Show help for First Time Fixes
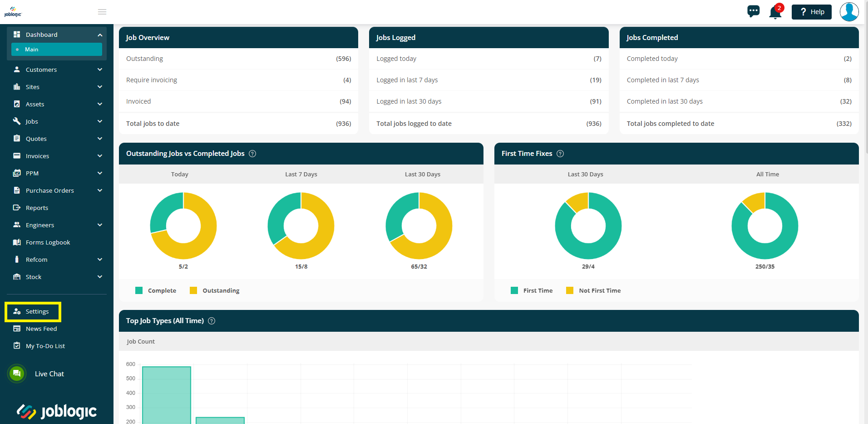868x424 pixels. (560, 154)
